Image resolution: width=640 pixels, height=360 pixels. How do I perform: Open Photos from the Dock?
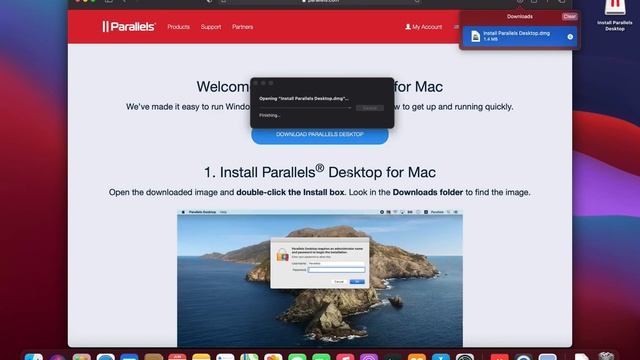coord(273,357)
